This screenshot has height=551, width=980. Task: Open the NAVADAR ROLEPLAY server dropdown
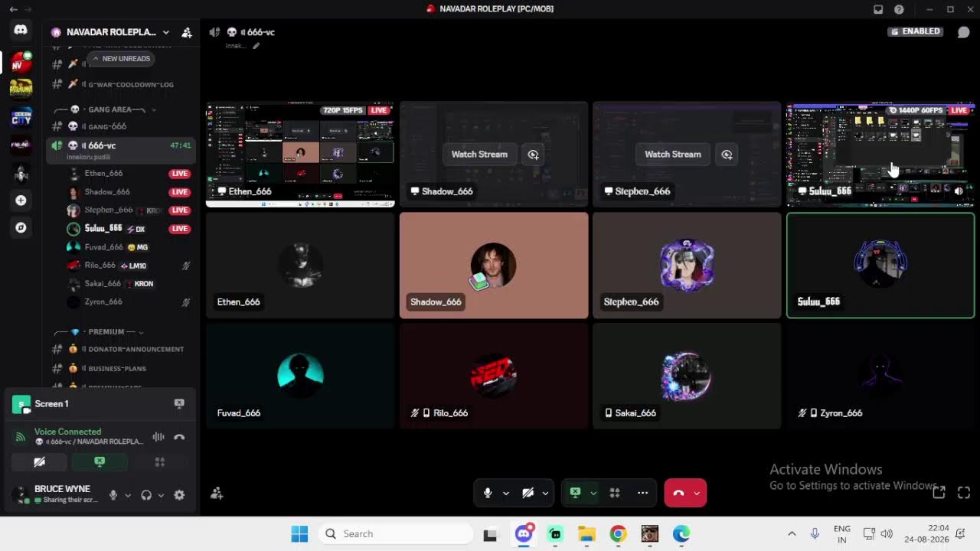(165, 32)
